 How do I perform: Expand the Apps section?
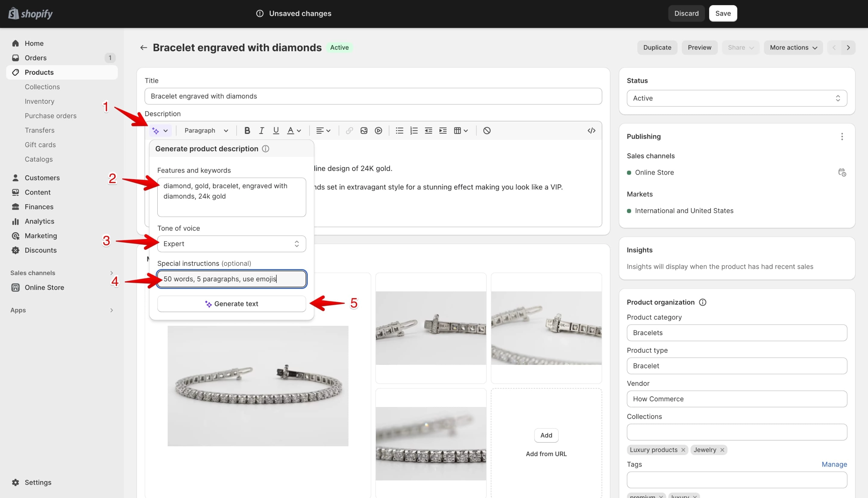62,310
